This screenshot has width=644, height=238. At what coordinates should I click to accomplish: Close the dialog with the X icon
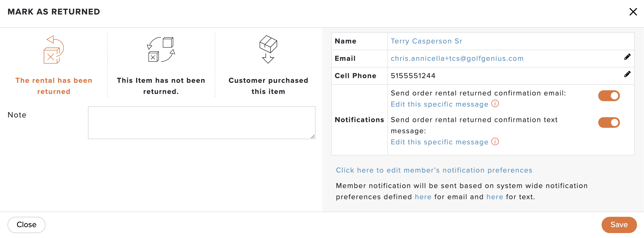pyautogui.click(x=633, y=12)
